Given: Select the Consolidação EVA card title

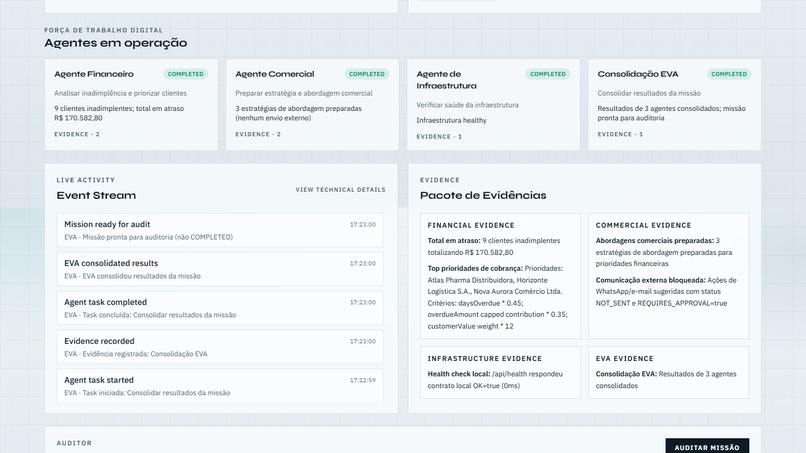Looking at the screenshot, I should [637, 74].
